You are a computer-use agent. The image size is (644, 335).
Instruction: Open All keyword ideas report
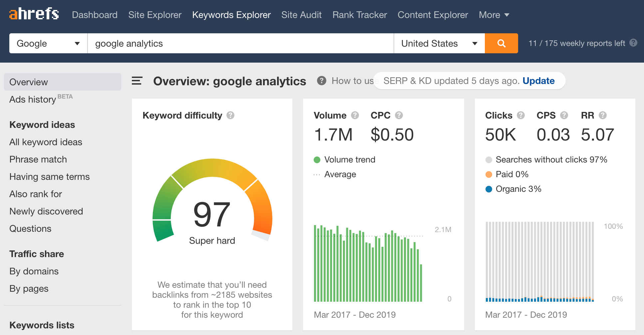(x=46, y=142)
